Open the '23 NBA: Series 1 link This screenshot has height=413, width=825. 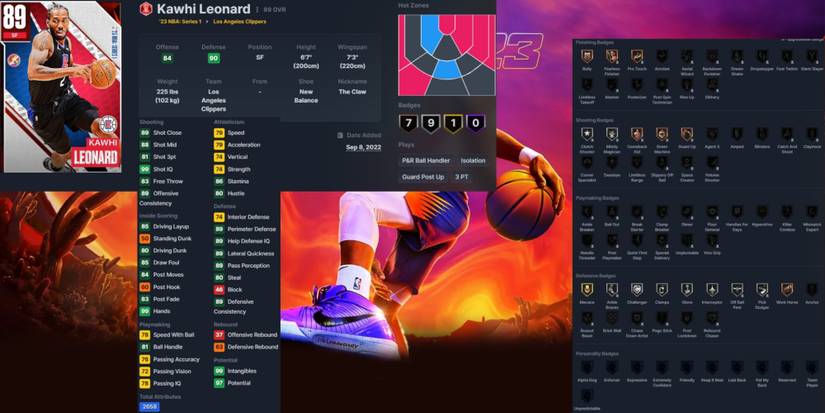click(175, 22)
